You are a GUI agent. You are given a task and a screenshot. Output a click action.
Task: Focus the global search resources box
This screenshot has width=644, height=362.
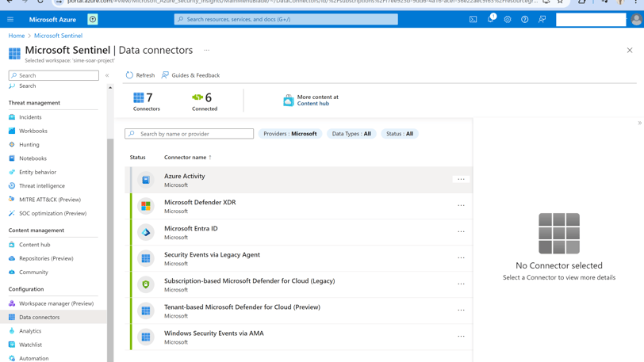point(286,19)
